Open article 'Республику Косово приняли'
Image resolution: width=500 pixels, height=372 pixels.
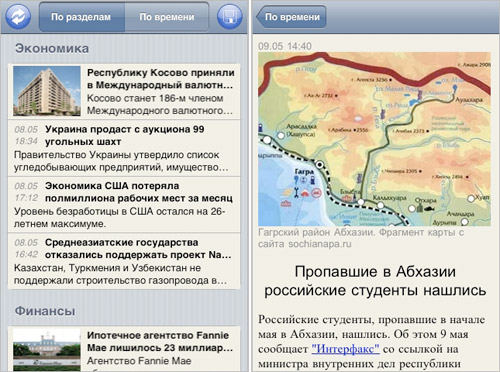pos(124,91)
